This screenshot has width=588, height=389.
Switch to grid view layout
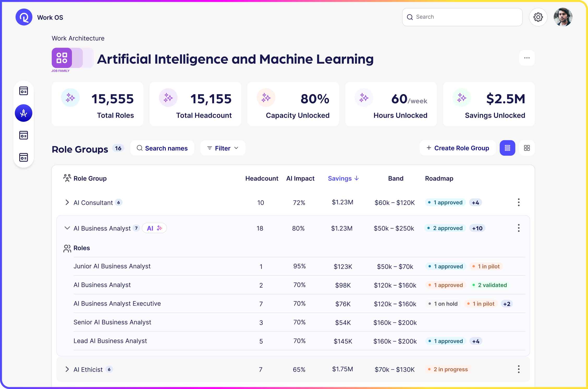[x=527, y=148]
